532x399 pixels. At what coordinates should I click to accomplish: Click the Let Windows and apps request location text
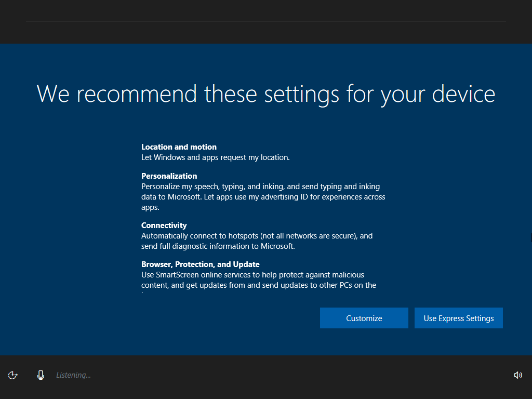216,157
